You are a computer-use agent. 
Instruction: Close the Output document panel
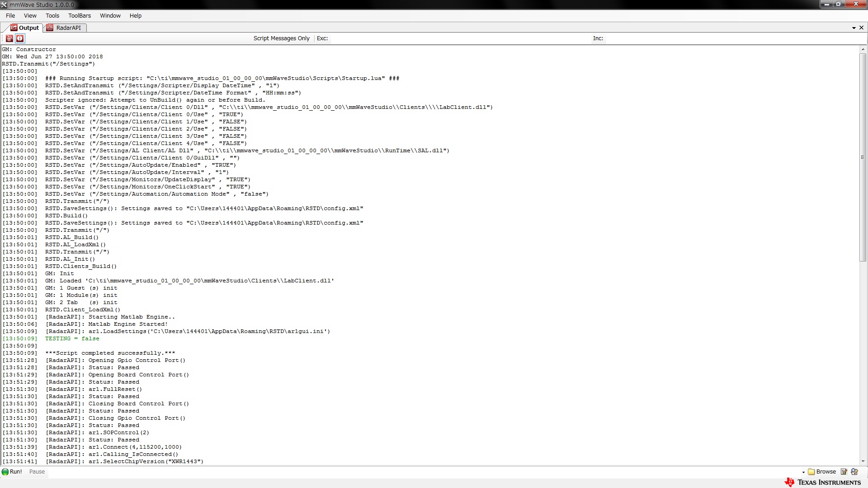[x=861, y=28]
